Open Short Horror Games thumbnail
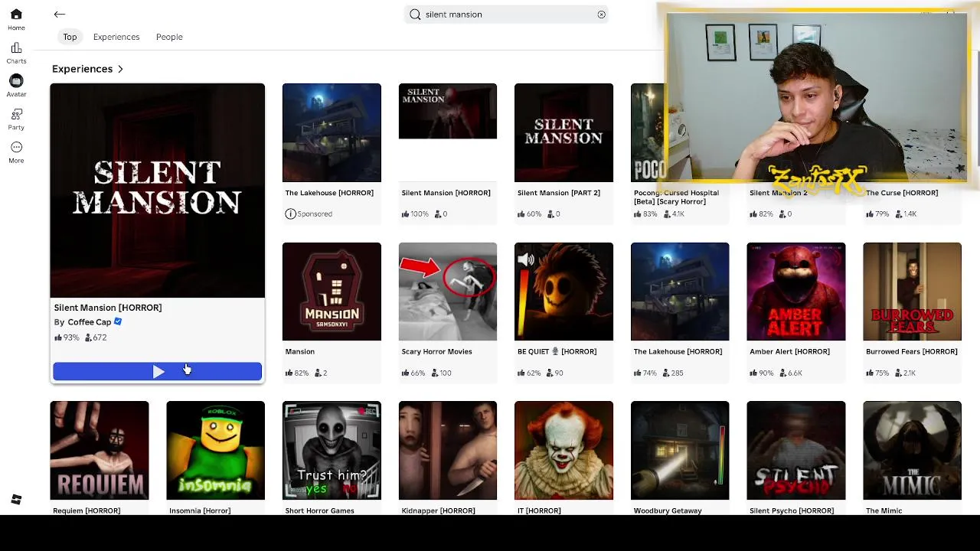 332,450
